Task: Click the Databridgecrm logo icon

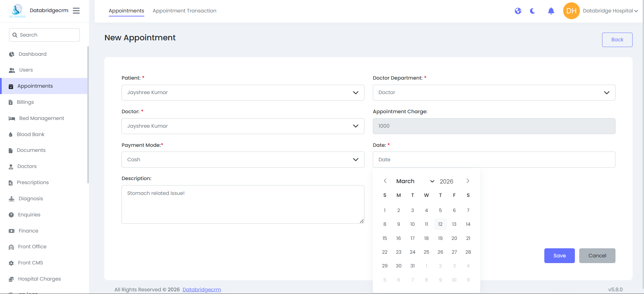Action: (x=17, y=11)
